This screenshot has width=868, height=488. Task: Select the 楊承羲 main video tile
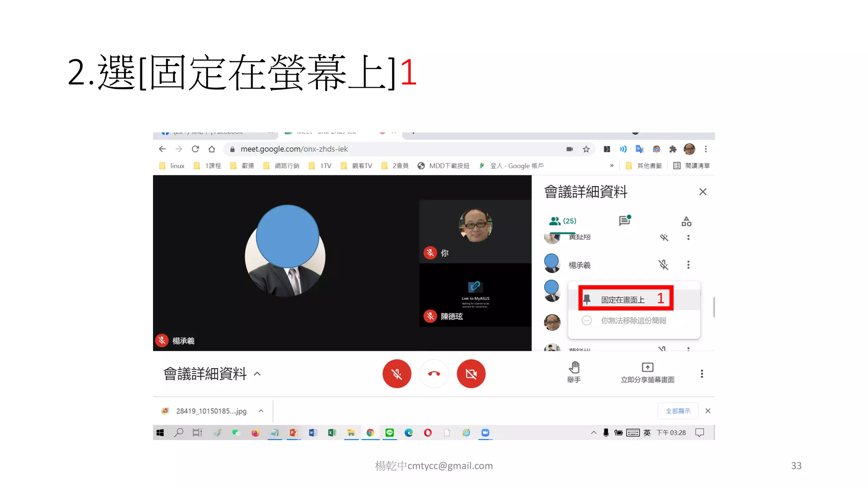pyautogui.click(x=286, y=263)
